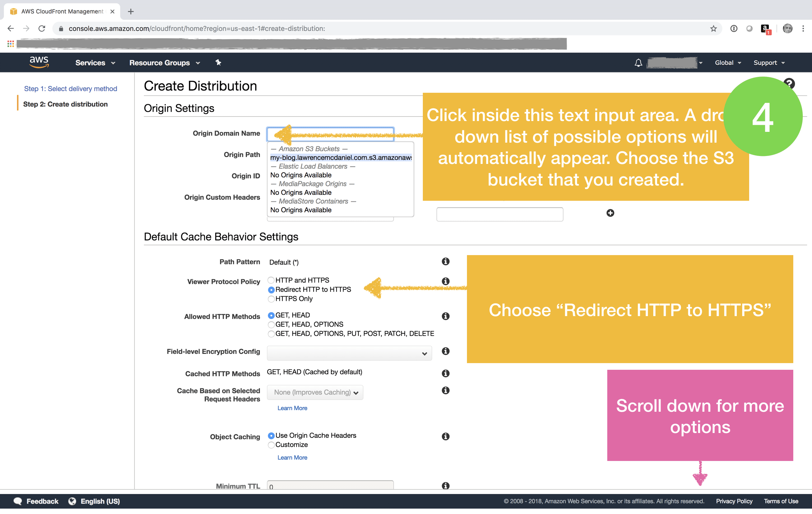Open the None (Improves Caching) dropdown
812x514 pixels.
click(x=315, y=392)
